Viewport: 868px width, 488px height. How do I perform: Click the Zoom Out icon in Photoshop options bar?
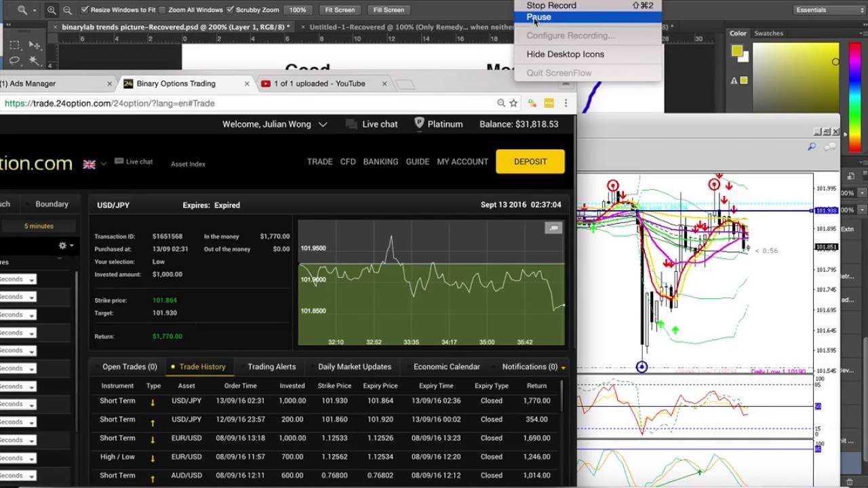(67, 10)
